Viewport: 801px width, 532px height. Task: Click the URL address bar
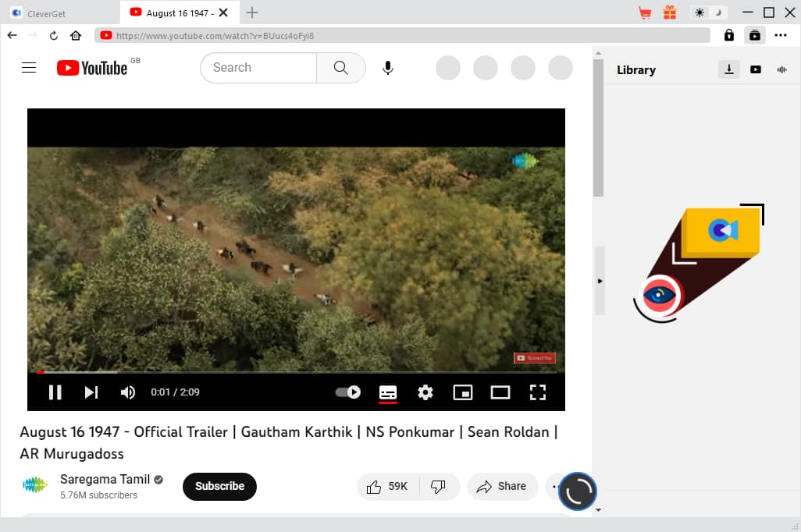pyautogui.click(x=402, y=36)
